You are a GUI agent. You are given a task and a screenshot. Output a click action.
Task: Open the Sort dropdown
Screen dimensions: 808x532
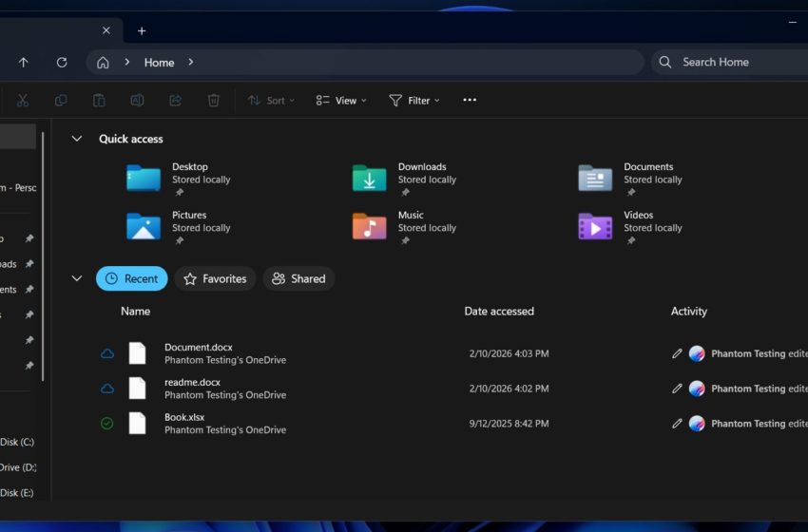tap(271, 101)
